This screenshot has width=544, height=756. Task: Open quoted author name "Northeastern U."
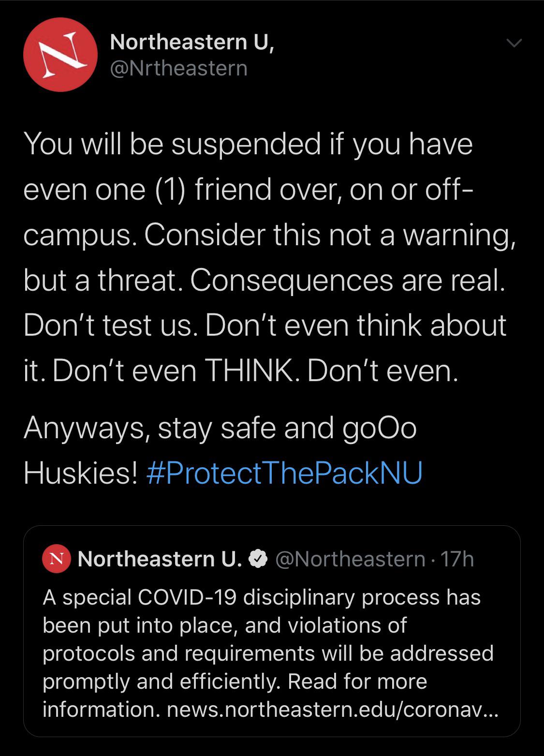[160, 559]
